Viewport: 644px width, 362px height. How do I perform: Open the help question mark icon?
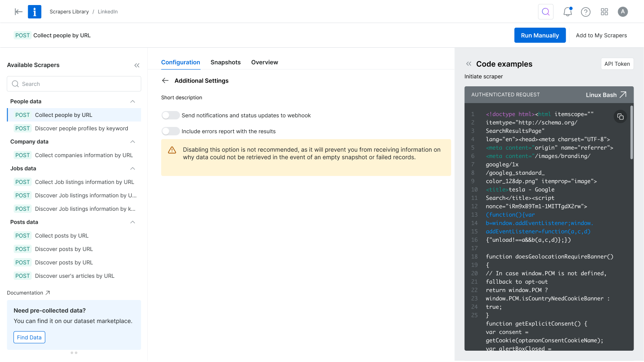tap(585, 12)
